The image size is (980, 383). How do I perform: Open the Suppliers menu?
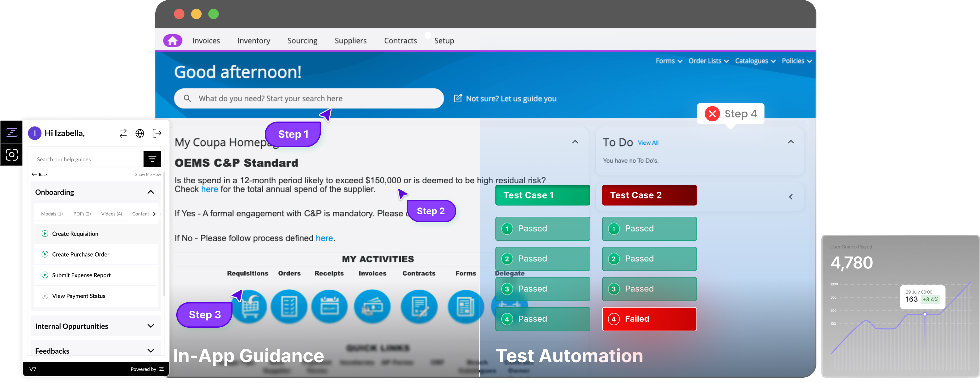click(350, 41)
